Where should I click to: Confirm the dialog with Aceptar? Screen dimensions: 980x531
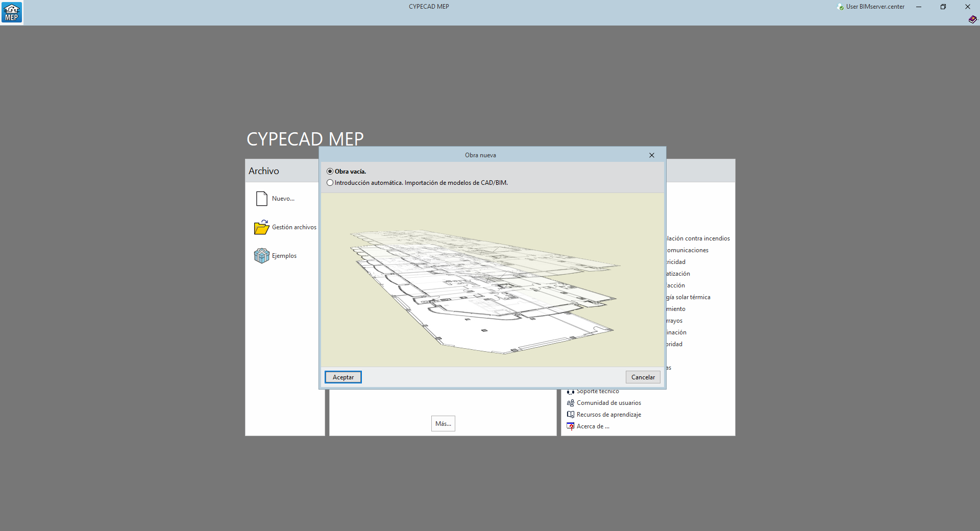(x=343, y=377)
